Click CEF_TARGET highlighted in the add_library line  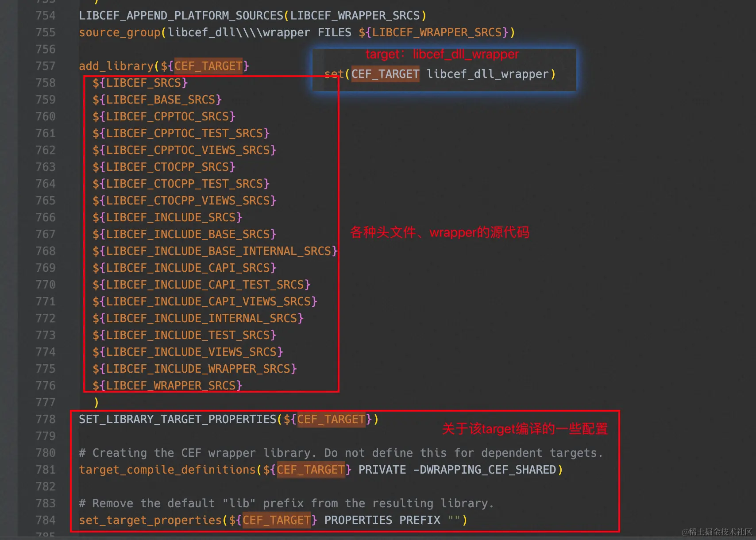[x=208, y=66]
